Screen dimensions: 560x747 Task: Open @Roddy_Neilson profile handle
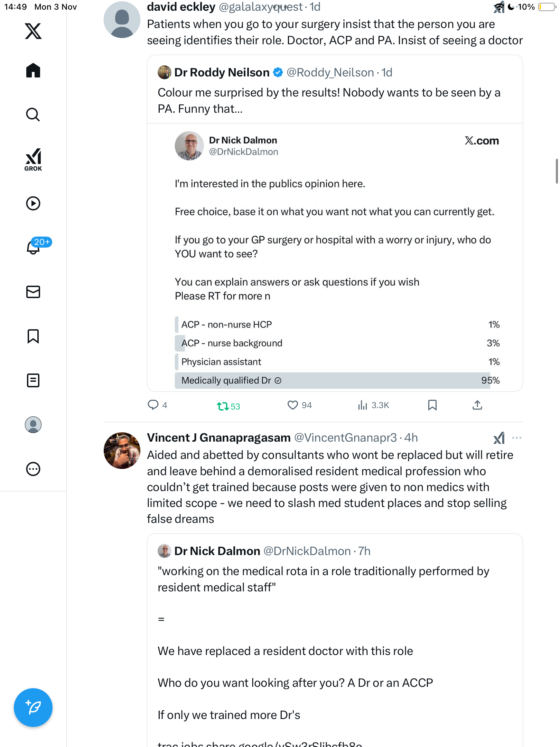(330, 73)
